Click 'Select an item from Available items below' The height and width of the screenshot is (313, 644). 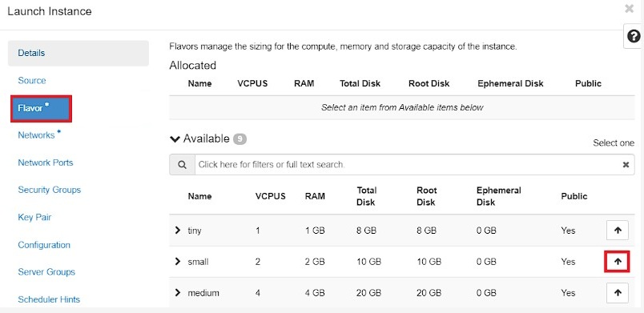point(402,107)
